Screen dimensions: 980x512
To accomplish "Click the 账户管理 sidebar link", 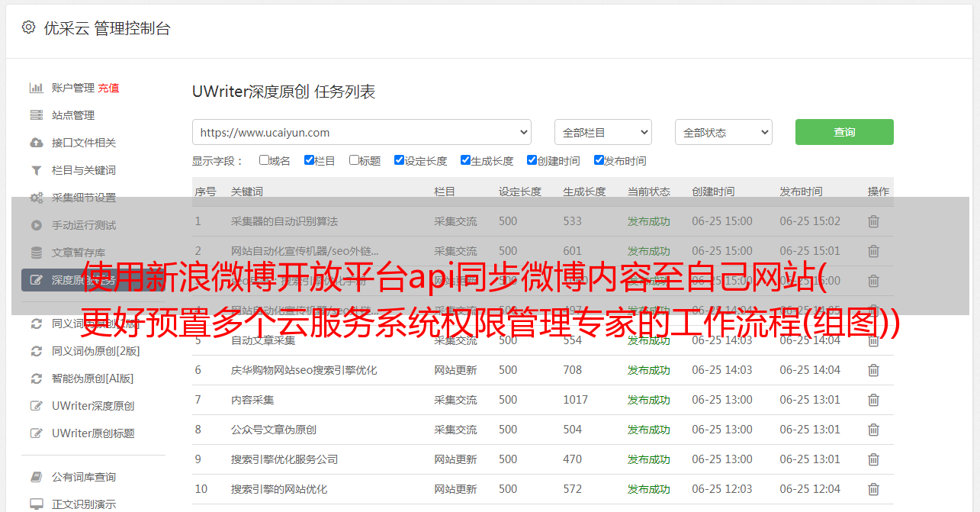I will pyautogui.click(x=73, y=88).
